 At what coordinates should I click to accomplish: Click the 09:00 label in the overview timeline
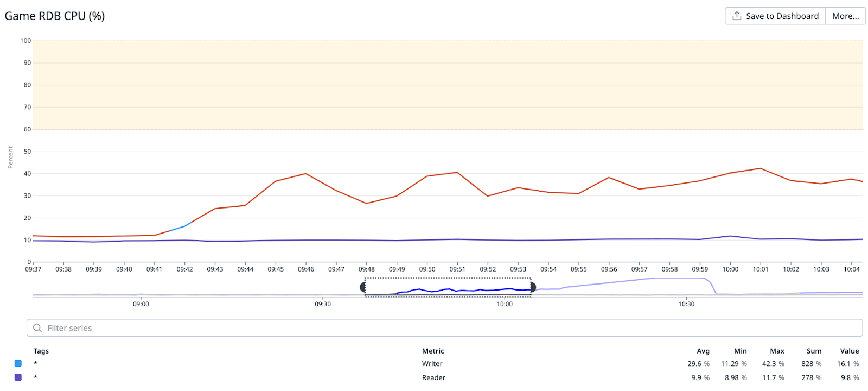point(141,304)
